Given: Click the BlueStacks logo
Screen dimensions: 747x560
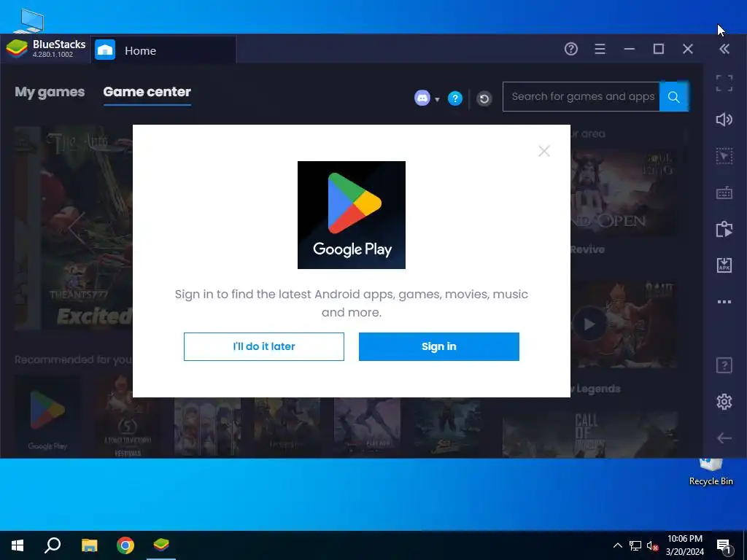Looking at the screenshot, I should (x=17, y=49).
